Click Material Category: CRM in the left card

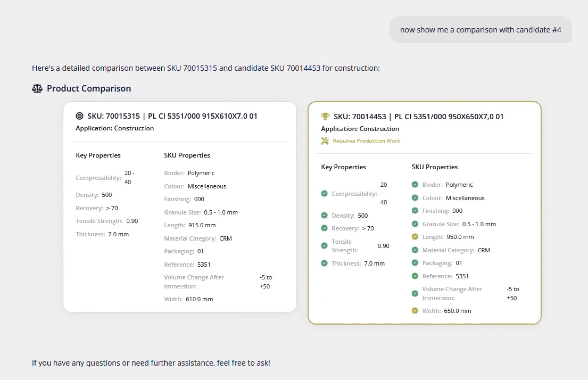[198, 238]
